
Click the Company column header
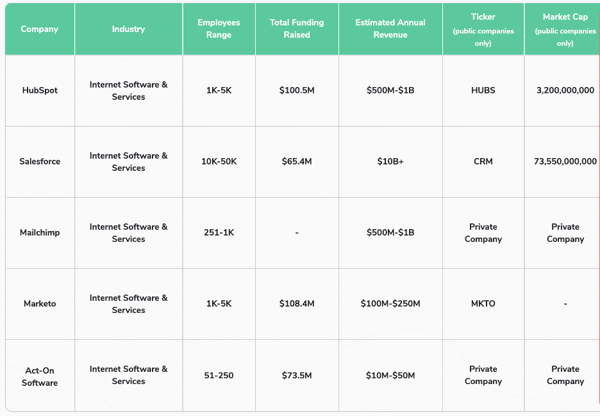coord(40,29)
